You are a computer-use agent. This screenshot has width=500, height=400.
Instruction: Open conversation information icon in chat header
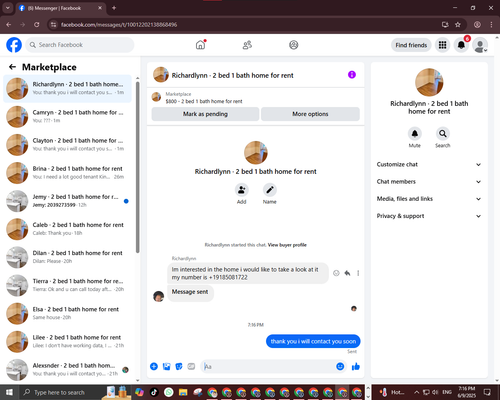point(352,75)
